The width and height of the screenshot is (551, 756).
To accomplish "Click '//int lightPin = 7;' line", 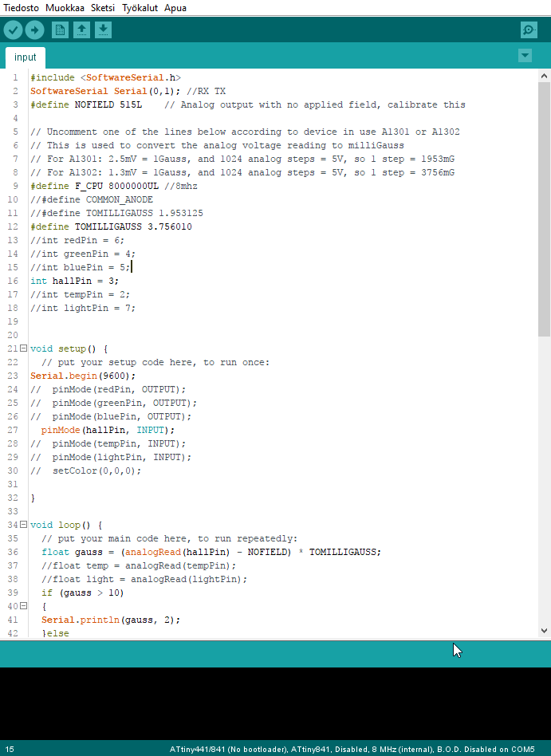I will 83,308.
